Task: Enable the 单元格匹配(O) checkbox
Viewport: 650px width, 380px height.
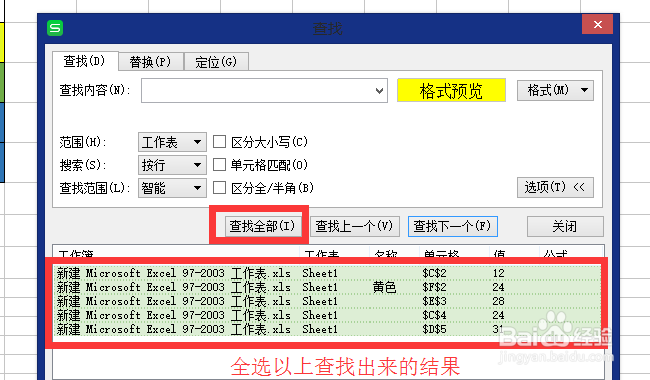Action: tap(219, 165)
